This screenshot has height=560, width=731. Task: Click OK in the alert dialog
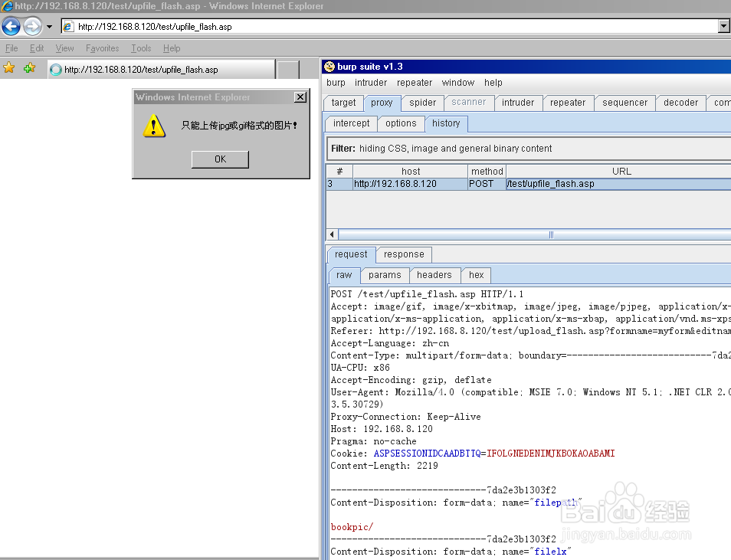(220, 159)
